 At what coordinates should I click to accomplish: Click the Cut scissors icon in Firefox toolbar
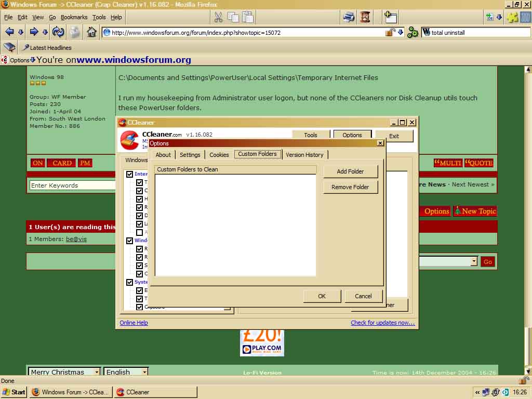pyautogui.click(x=218, y=17)
